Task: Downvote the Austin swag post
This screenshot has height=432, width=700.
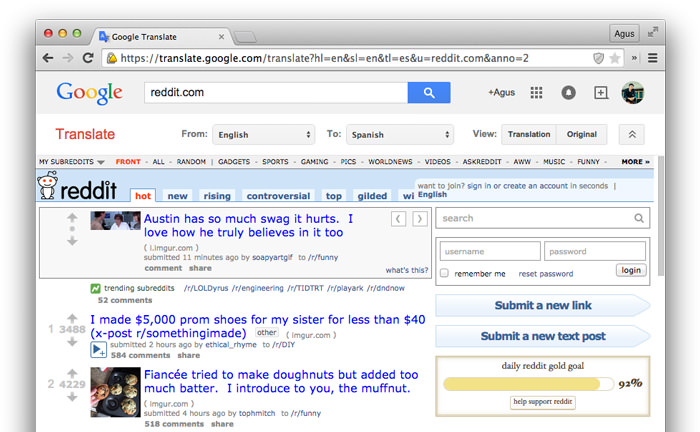Action: click(x=72, y=241)
